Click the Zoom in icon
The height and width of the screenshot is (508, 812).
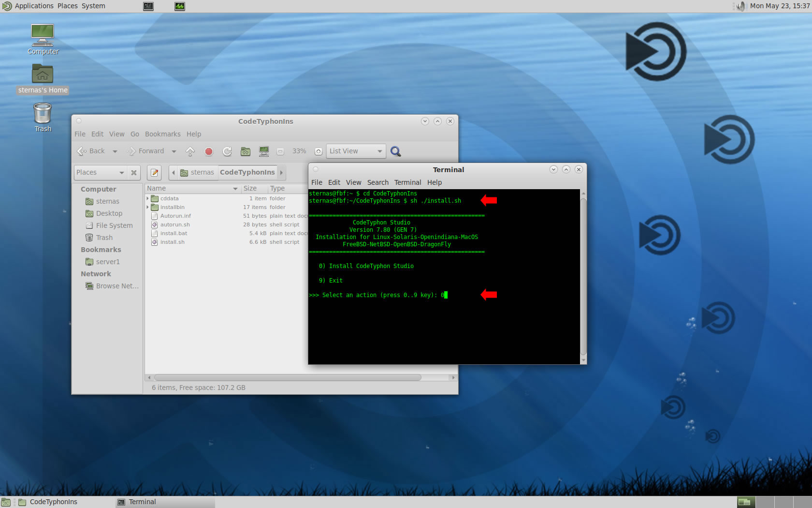tap(319, 151)
